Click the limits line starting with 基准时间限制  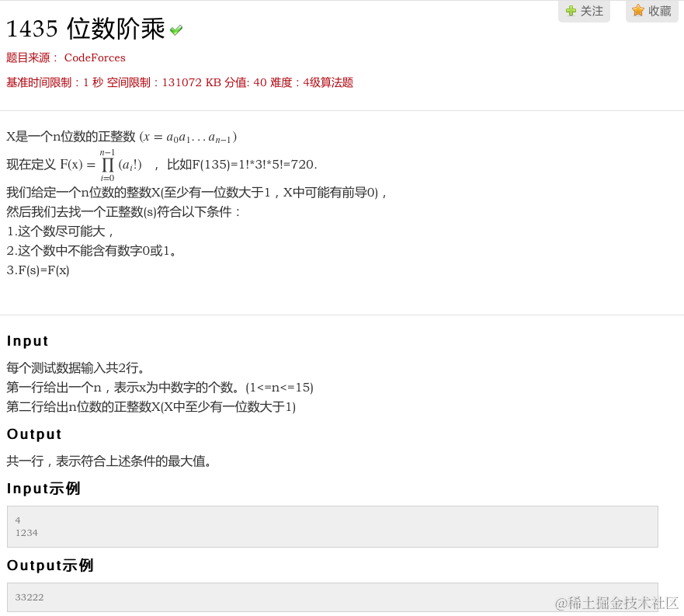point(179,82)
